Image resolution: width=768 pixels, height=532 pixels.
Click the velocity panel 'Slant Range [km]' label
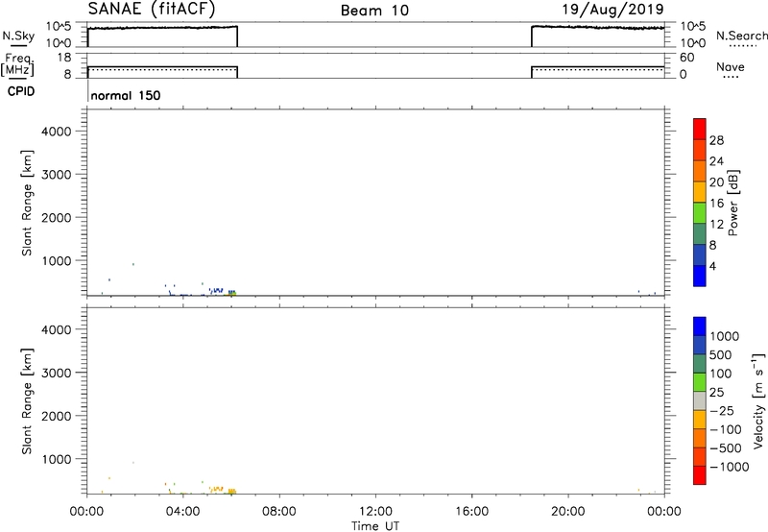tap(28, 401)
